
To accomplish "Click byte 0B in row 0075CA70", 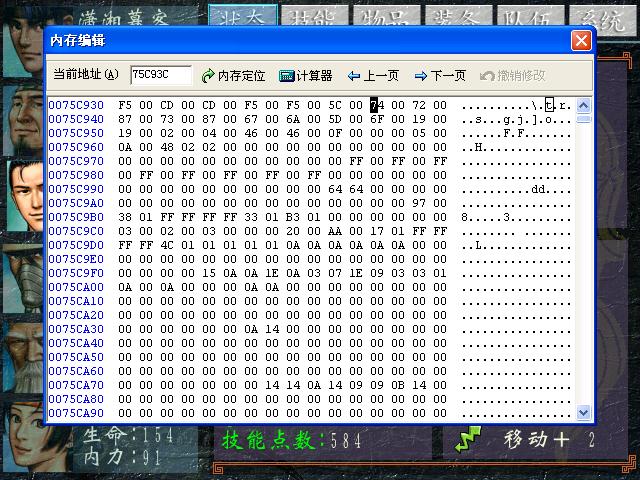I will [398, 385].
